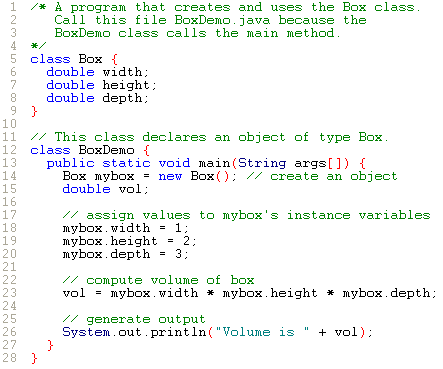
Task: Click the comment about declaring Box object
Action: coord(209,137)
